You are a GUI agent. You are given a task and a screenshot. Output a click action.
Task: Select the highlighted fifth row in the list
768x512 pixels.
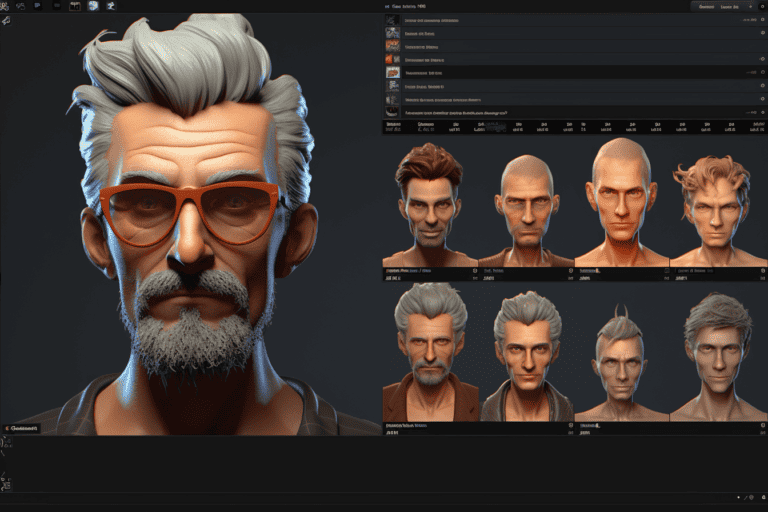(575, 73)
